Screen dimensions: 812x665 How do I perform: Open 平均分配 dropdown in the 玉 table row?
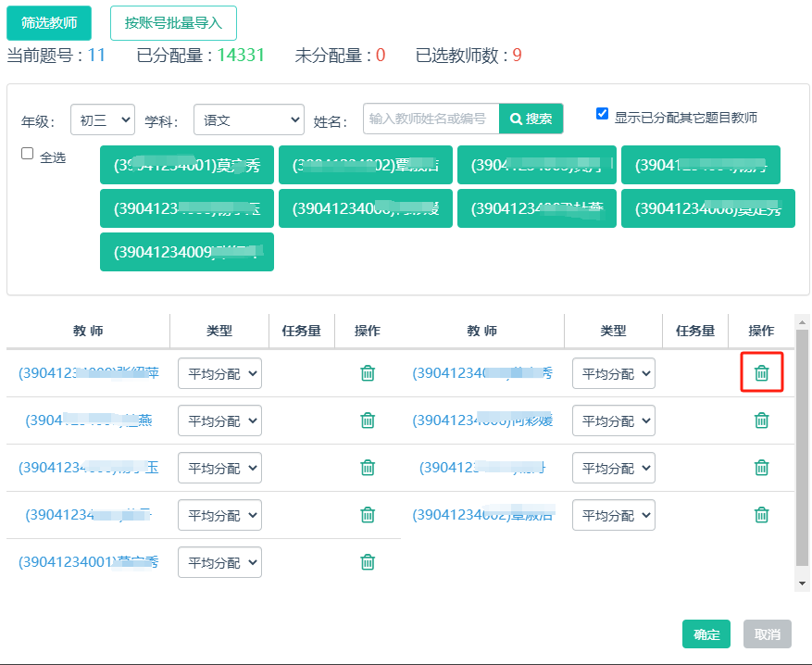coord(219,468)
